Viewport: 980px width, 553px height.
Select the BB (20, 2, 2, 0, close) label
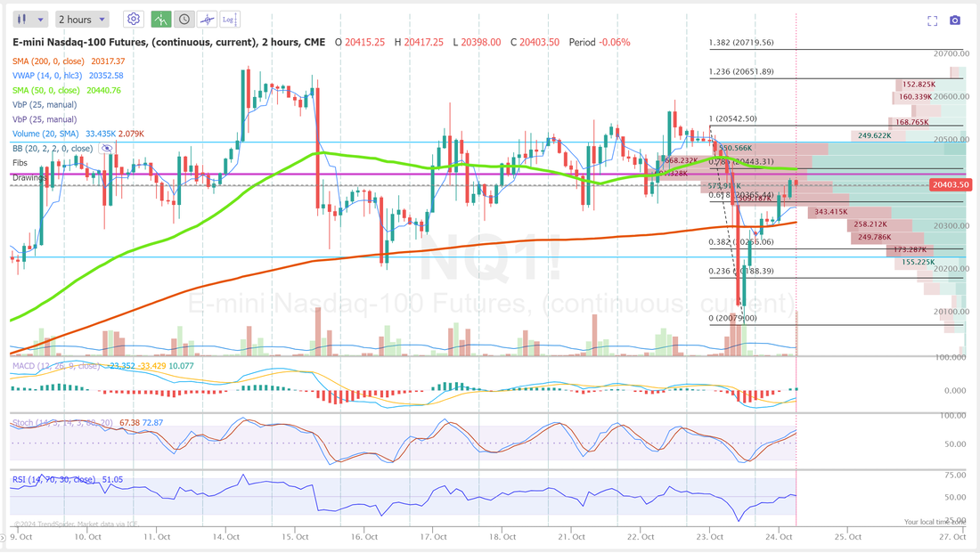coord(53,149)
